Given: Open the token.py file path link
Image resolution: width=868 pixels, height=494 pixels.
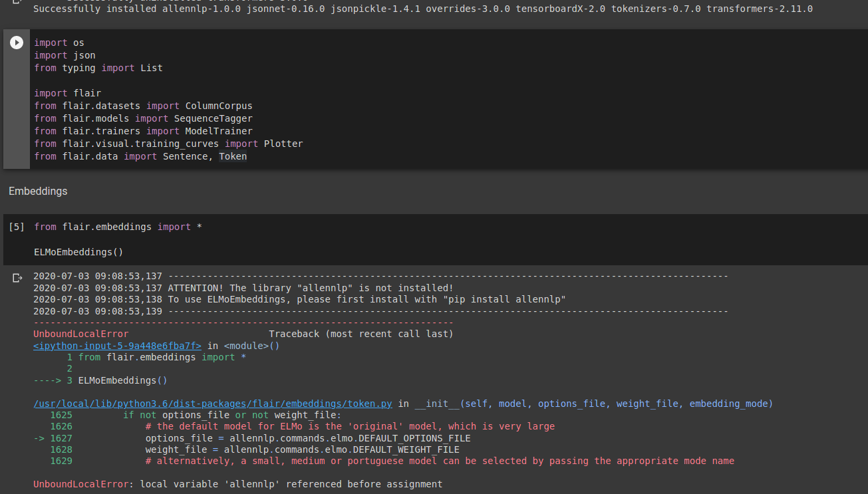Looking at the screenshot, I should (x=212, y=403).
